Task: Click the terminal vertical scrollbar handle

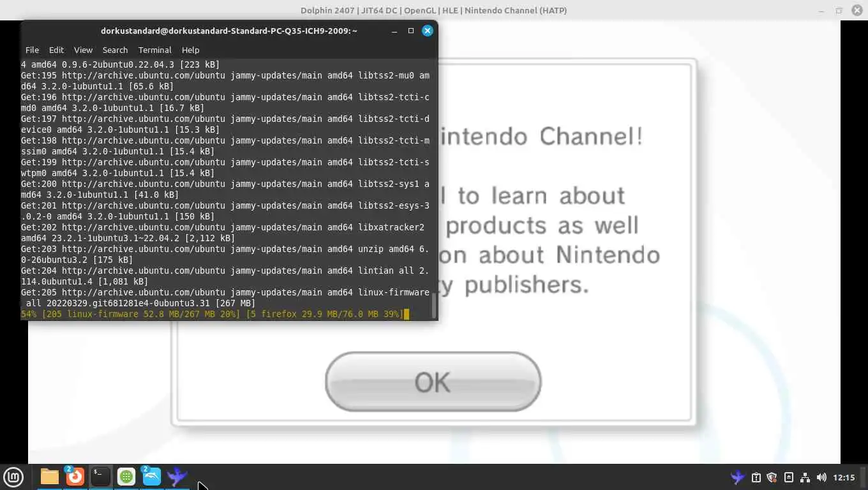Action: (x=435, y=305)
